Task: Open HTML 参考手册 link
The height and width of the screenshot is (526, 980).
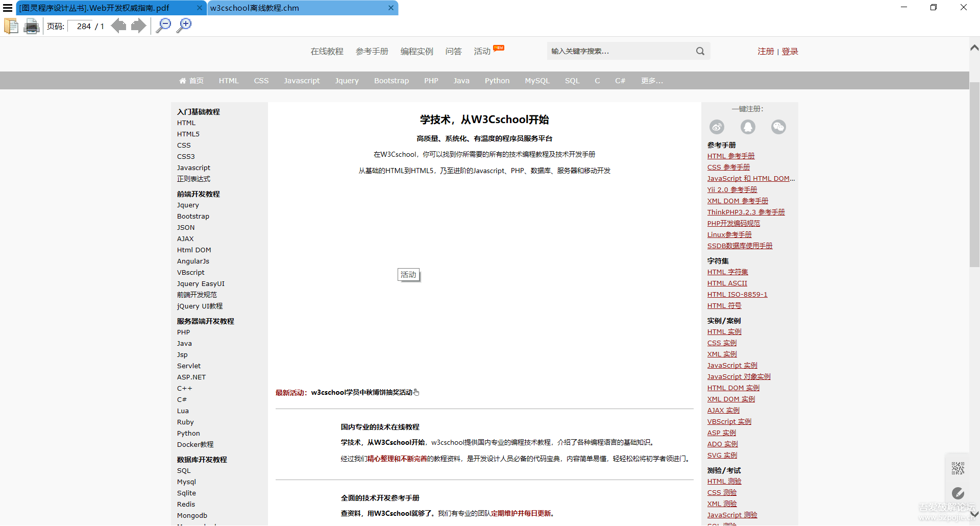Action: click(731, 156)
